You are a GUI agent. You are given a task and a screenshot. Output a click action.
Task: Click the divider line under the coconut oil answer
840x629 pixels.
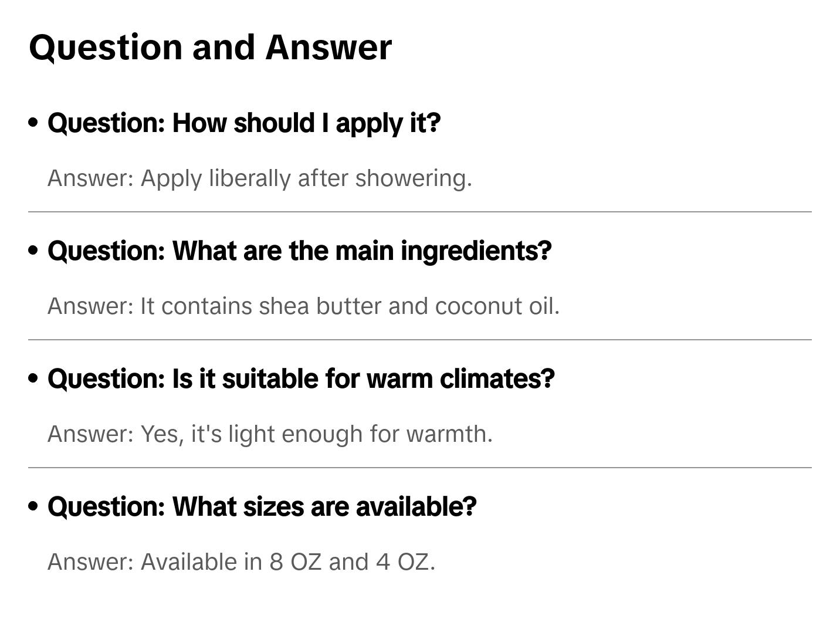(419, 340)
